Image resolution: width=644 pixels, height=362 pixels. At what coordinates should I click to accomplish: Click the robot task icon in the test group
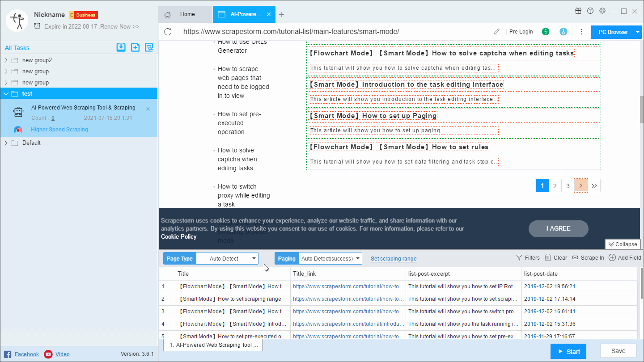(x=18, y=113)
